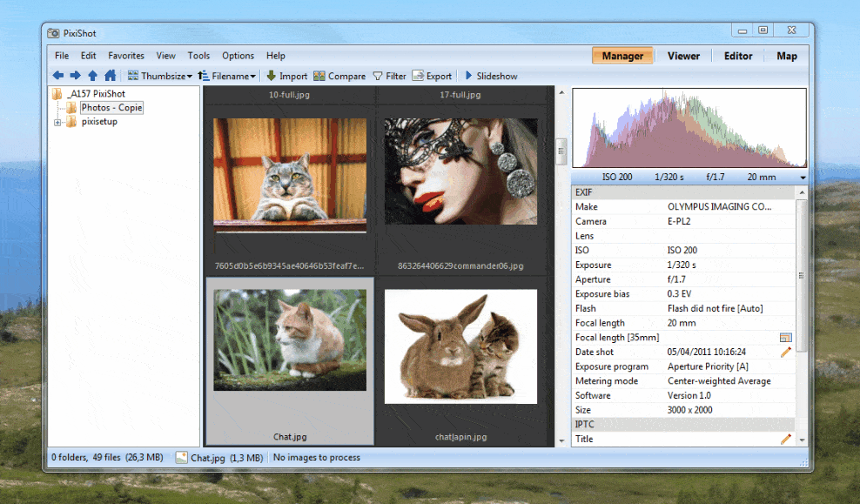Click the PixiShot camera title bar icon

coord(53,33)
